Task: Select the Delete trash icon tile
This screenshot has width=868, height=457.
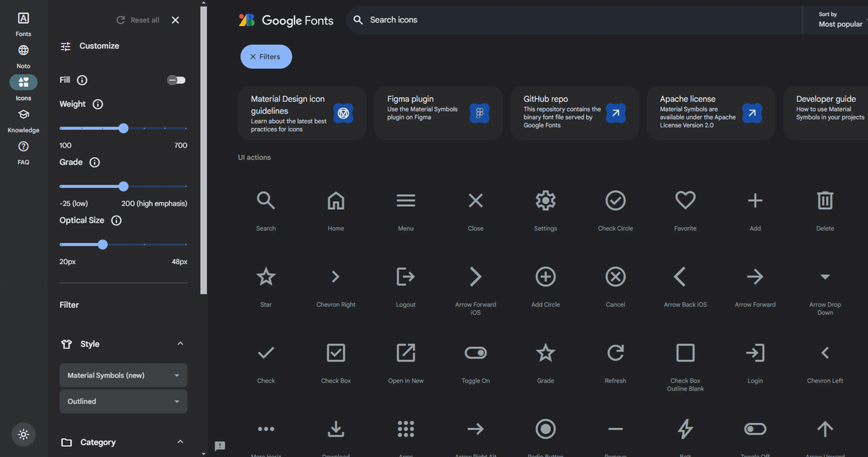Action: [x=825, y=209]
